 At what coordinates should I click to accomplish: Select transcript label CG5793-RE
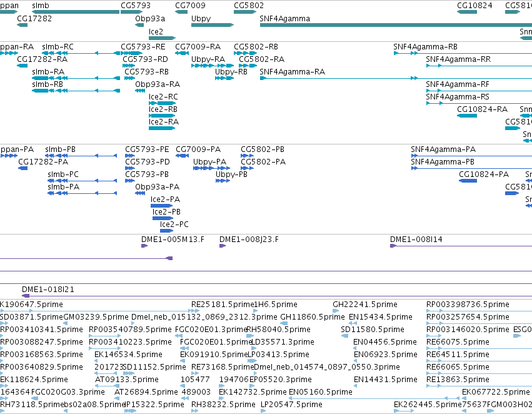coord(143,47)
